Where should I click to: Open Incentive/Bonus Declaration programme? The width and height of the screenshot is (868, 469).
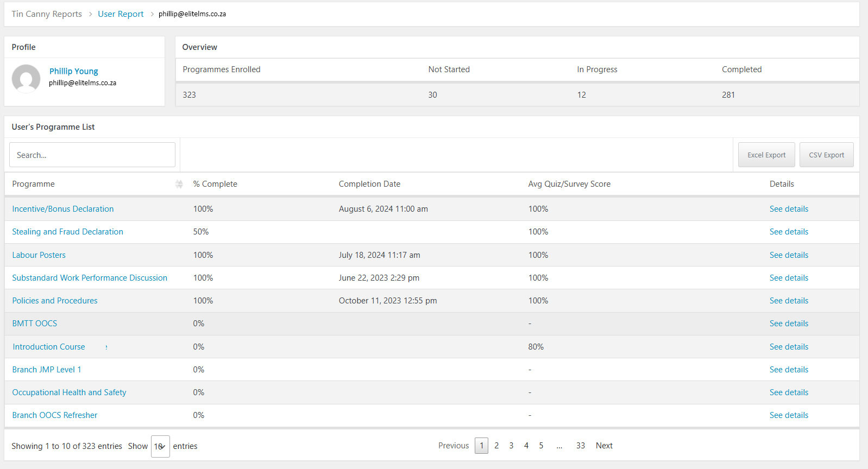coord(63,209)
